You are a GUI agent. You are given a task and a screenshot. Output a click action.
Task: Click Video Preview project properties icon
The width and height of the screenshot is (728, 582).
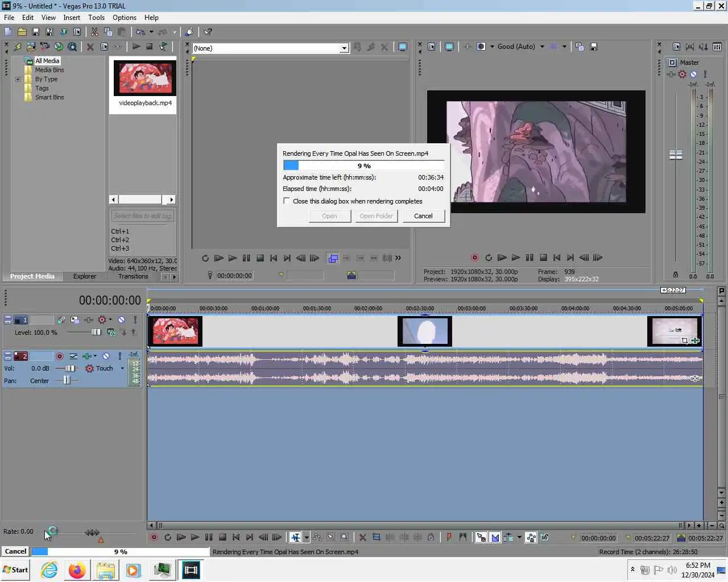click(431, 47)
